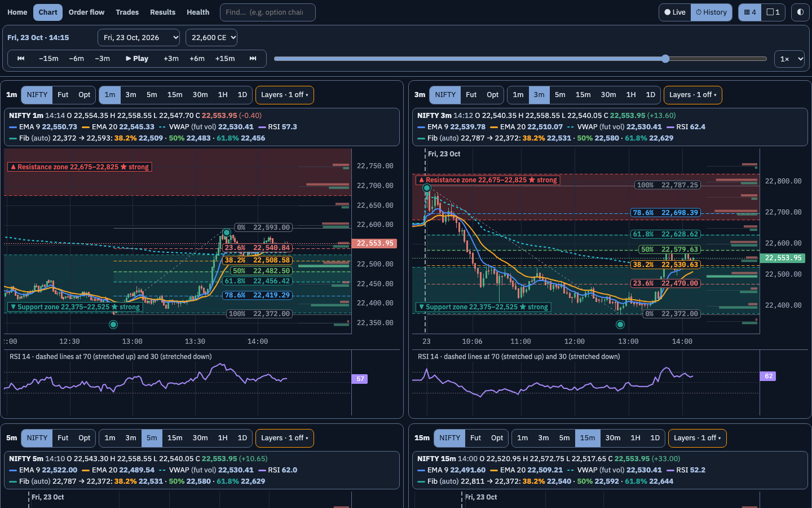The width and height of the screenshot is (812, 508).
Task: Step back 15 minutes
Action: [x=48, y=59]
